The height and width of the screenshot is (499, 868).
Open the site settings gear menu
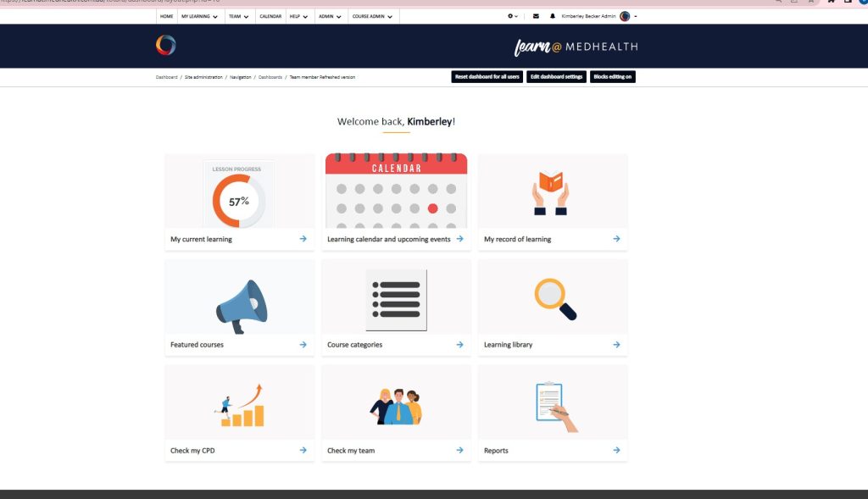pyautogui.click(x=512, y=17)
